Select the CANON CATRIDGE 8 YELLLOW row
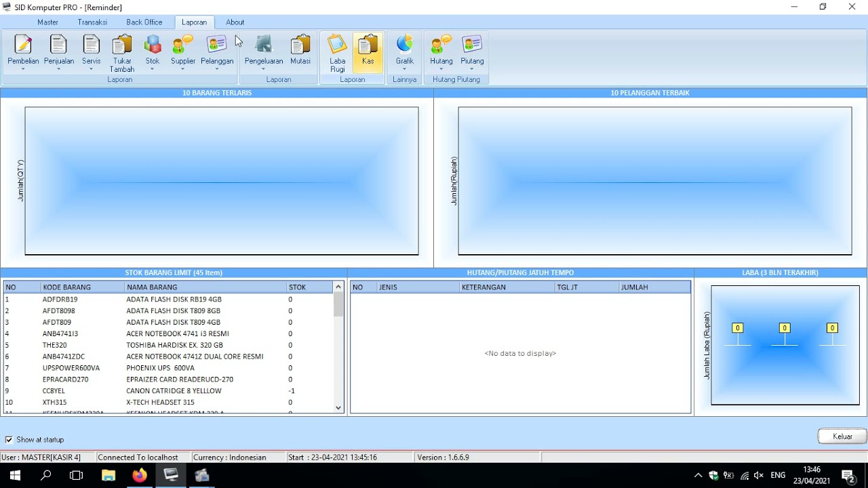The height and width of the screenshot is (488, 868). [168, 391]
